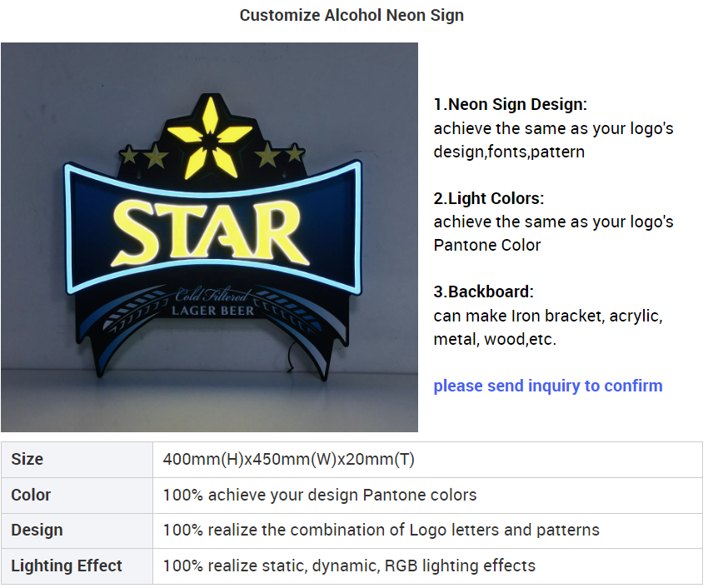Select the '1.Neon Sign Design:' heading
708x588 pixels.
(511, 104)
